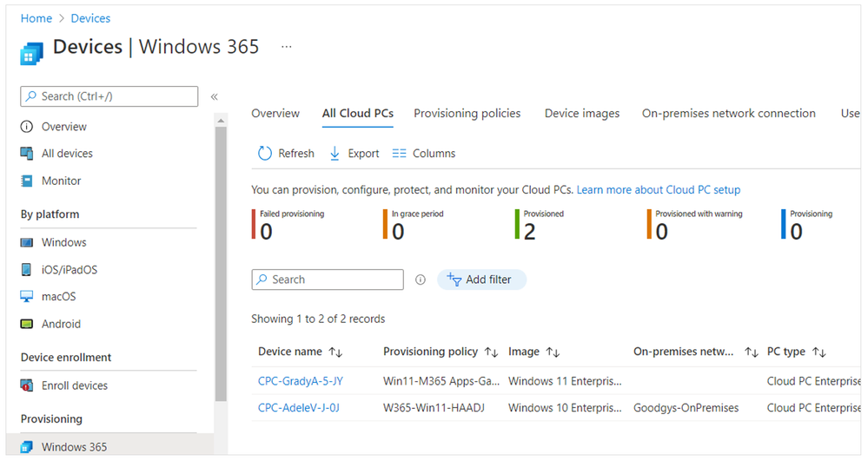Sort by Device name using sort arrows

click(x=335, y=352)
